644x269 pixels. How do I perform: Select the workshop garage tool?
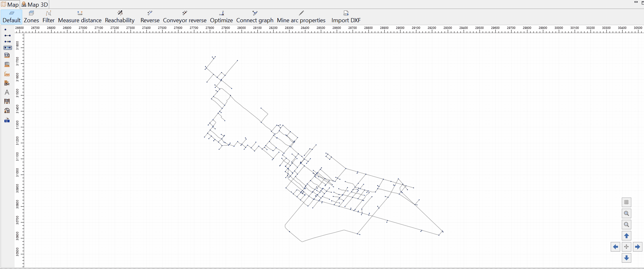tap(7, 101)
